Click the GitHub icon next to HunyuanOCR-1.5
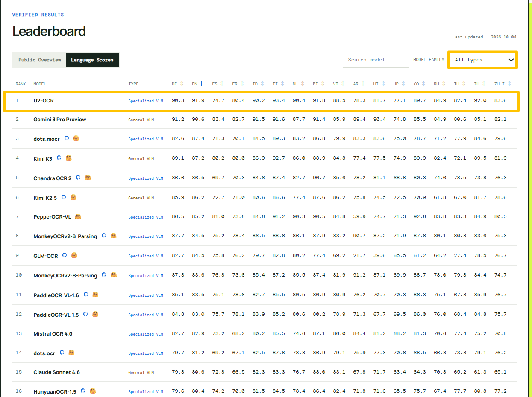This screenshot has width=532, height=397. point(83,391)
